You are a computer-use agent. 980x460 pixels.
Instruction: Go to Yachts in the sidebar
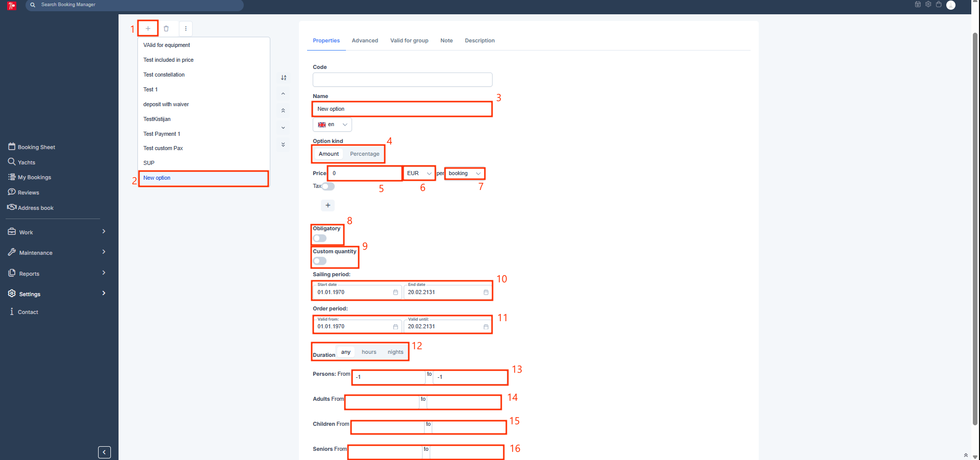(22, 162)
